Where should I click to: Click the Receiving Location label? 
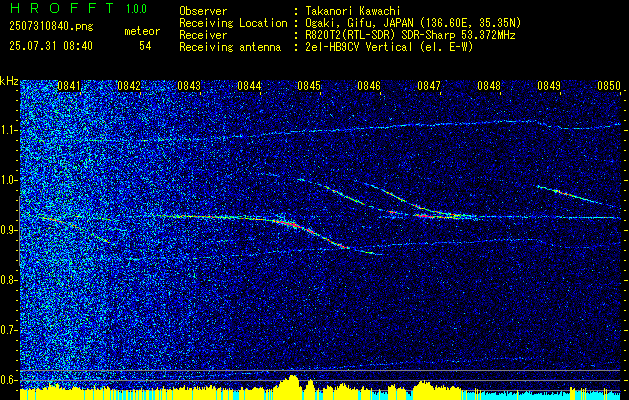click(233, 23)
